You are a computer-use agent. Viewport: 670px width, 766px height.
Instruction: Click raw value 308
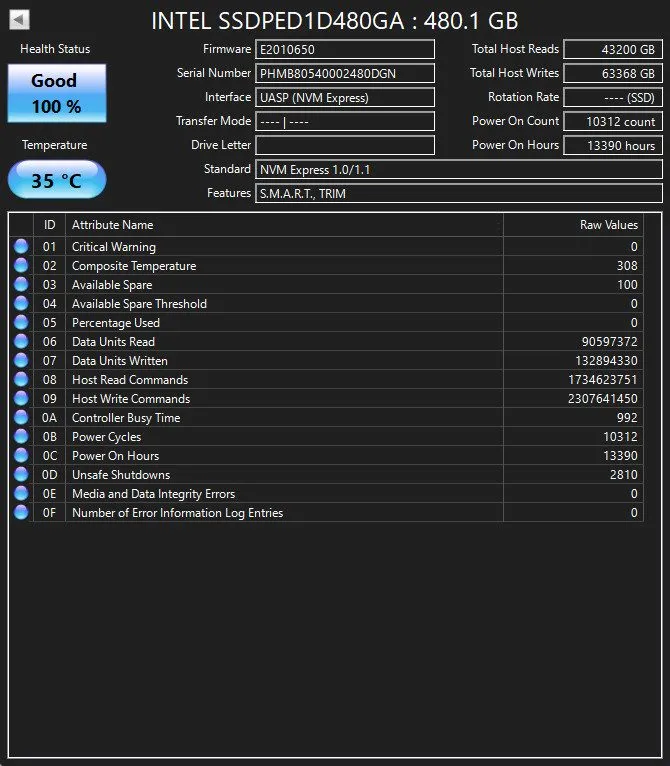[x=627, y=266]
